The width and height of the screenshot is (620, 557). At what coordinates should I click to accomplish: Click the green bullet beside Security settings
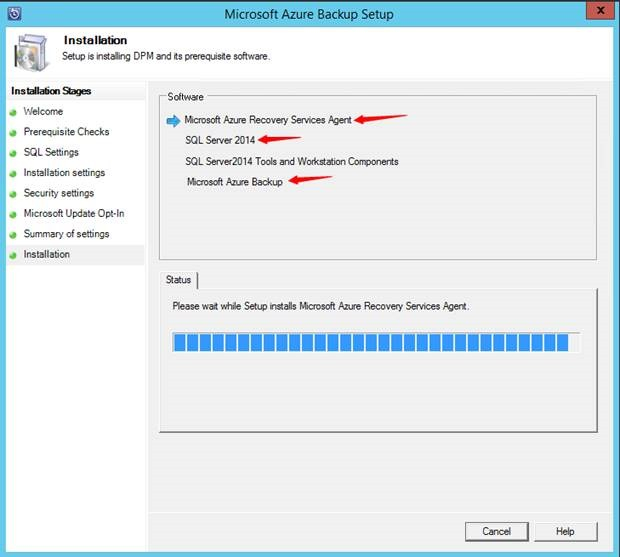(x=14, y=194)
